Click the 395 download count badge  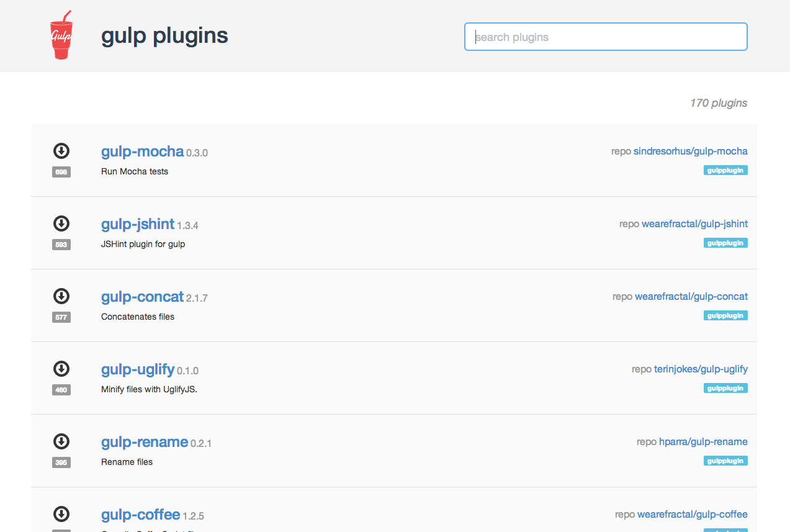point(61,462)
